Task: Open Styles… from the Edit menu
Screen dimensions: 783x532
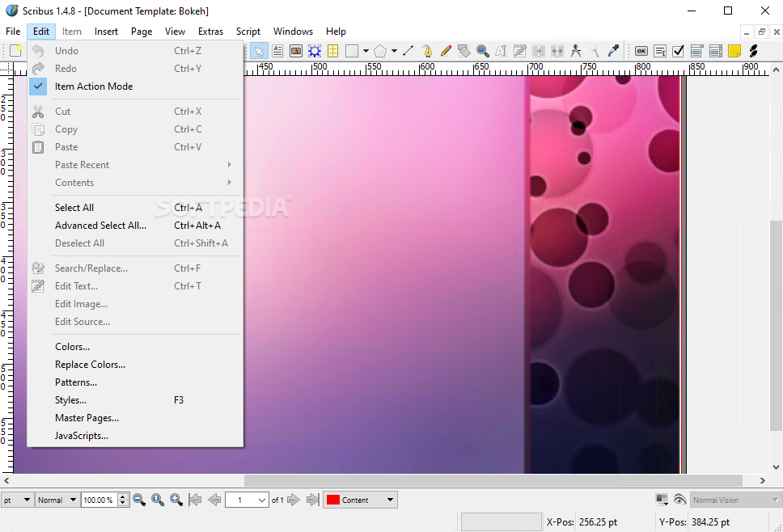Action: click(x=135, y=400)
